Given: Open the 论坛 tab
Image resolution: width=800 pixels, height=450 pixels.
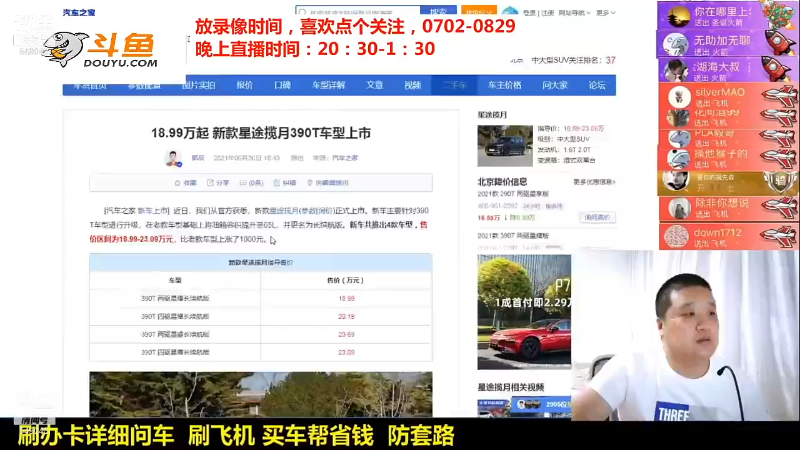Looking at the screenshot, I should [597, 85].
